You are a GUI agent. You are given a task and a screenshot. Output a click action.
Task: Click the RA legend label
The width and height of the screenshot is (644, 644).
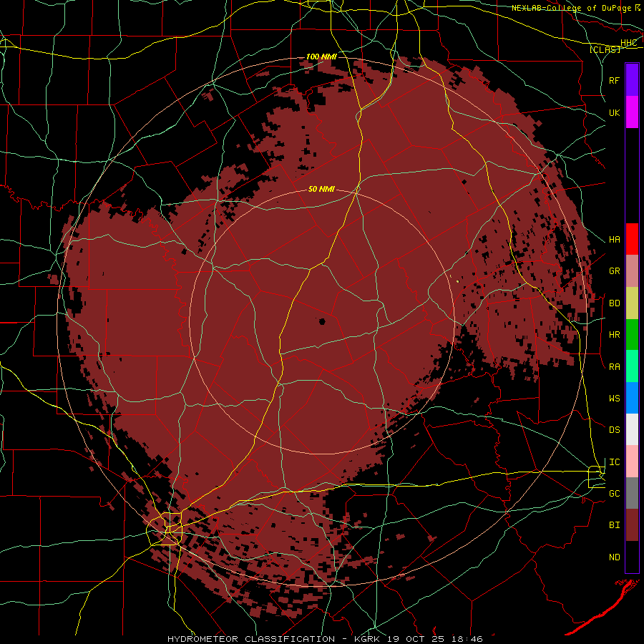[x=614, y=366]
